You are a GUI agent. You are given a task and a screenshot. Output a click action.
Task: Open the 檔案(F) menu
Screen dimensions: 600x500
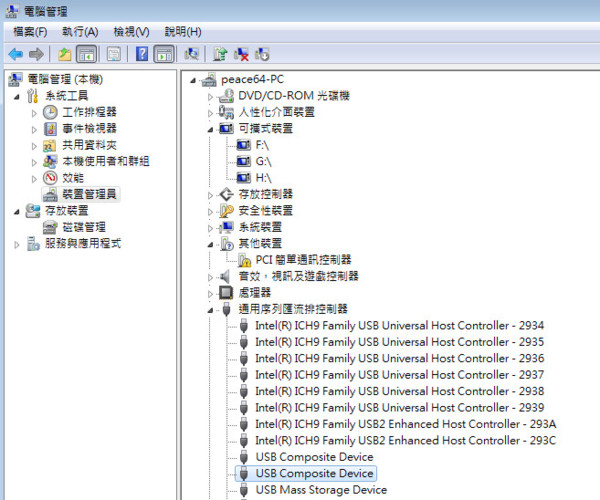[x=30, y=32]
